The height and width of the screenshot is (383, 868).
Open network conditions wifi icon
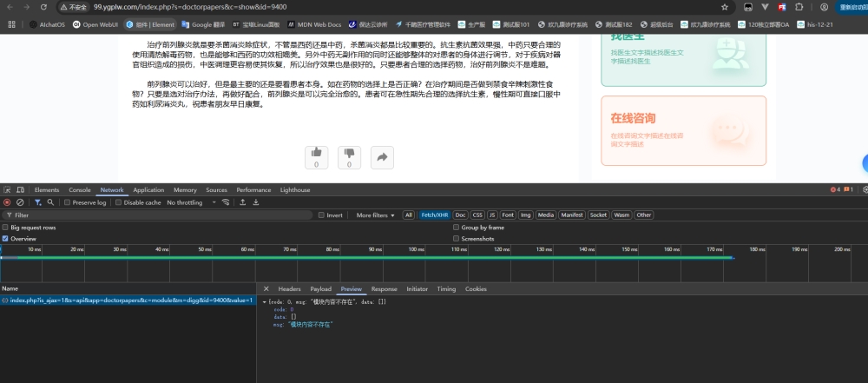point(226,202)
